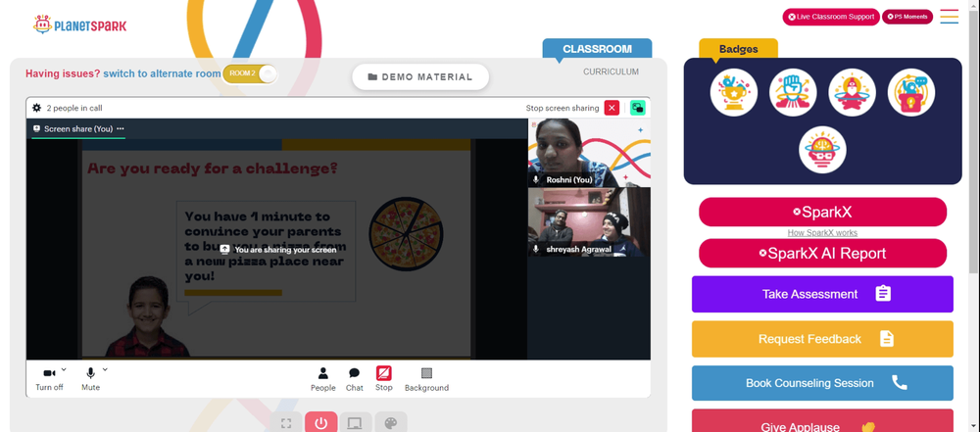The height and width of the screenshot is (432, 980).
Task: Open the palette color icon
Action: [391, 423]
